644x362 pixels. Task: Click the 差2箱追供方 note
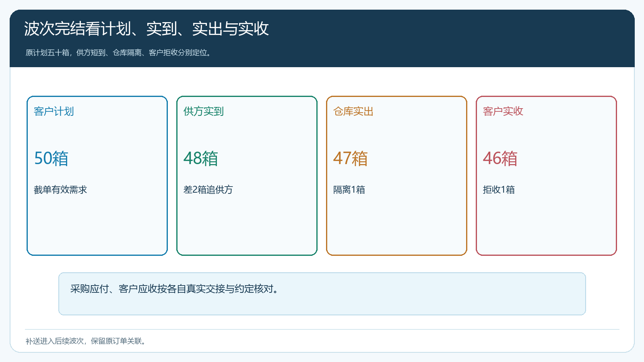(208, 189)
